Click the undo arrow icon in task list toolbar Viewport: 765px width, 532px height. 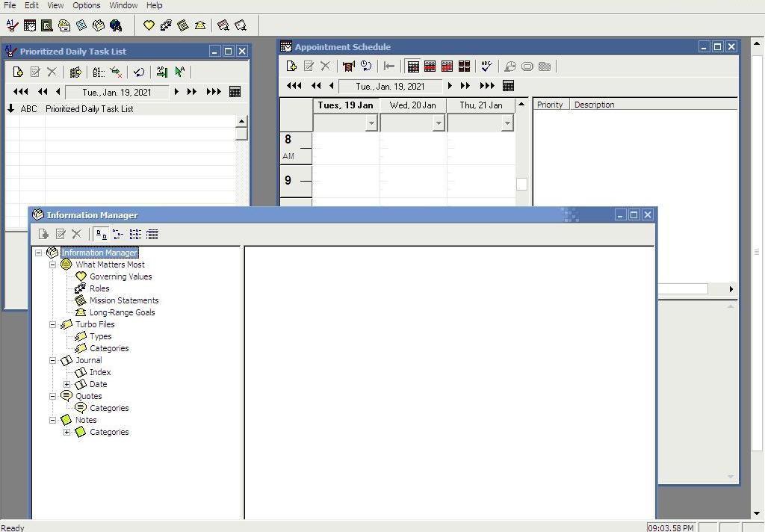tap(140, 72)
